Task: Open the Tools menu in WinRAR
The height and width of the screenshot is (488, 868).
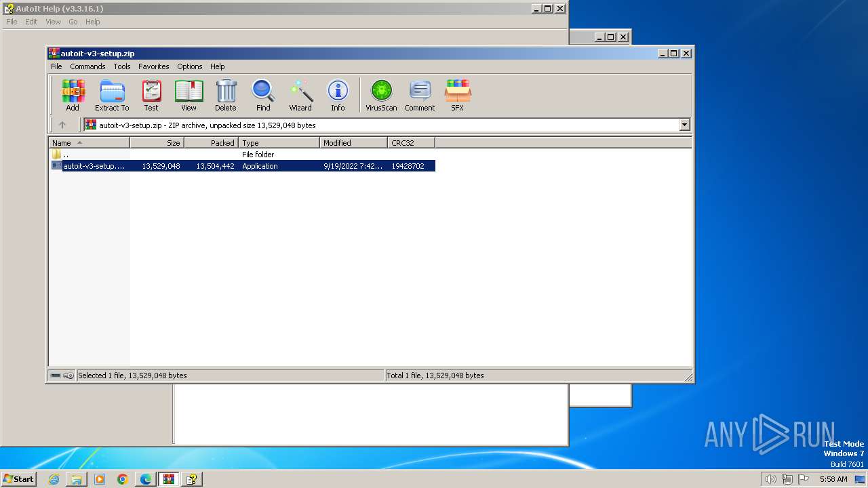Action: coord(122,66)
